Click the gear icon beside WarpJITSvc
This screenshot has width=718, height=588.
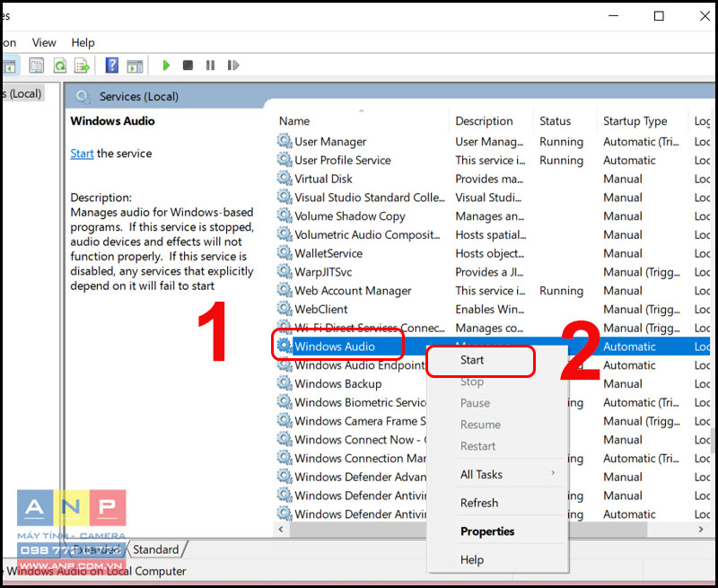285,272
